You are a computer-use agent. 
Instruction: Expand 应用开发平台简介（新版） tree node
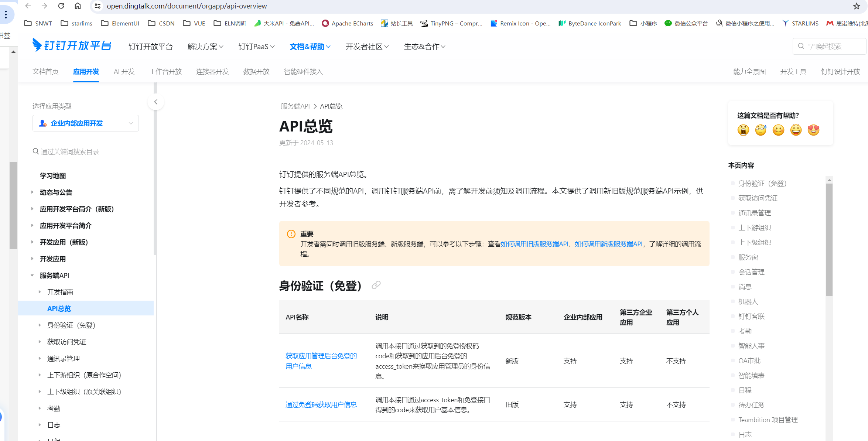[x=33, y=209]
